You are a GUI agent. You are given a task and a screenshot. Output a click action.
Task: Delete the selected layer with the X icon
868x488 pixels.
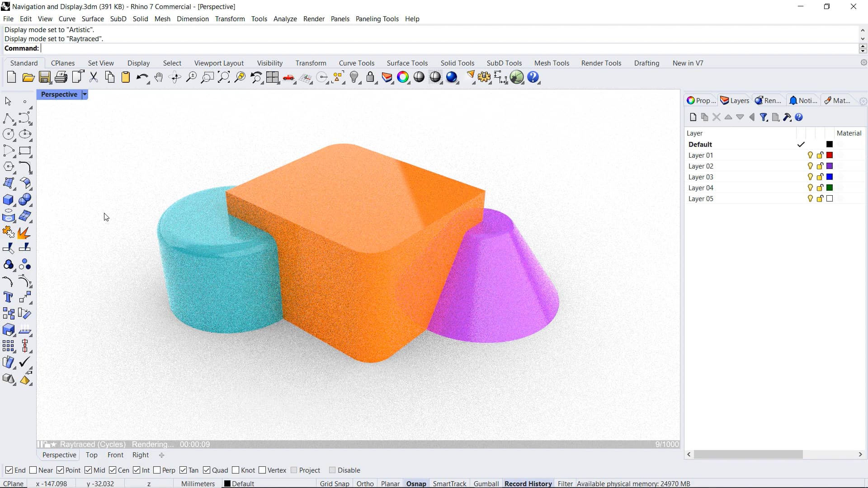click(x=716, y=117)
